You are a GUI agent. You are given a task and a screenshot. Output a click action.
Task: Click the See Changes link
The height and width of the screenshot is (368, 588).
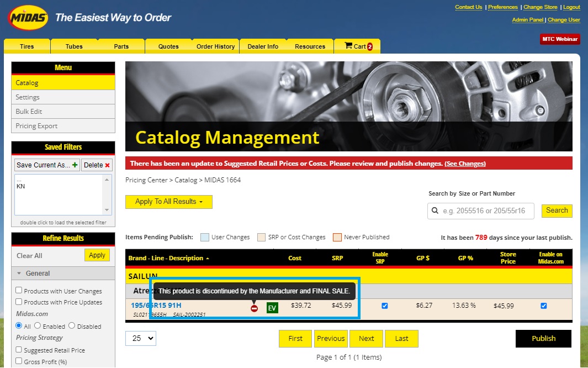point(465,164)
